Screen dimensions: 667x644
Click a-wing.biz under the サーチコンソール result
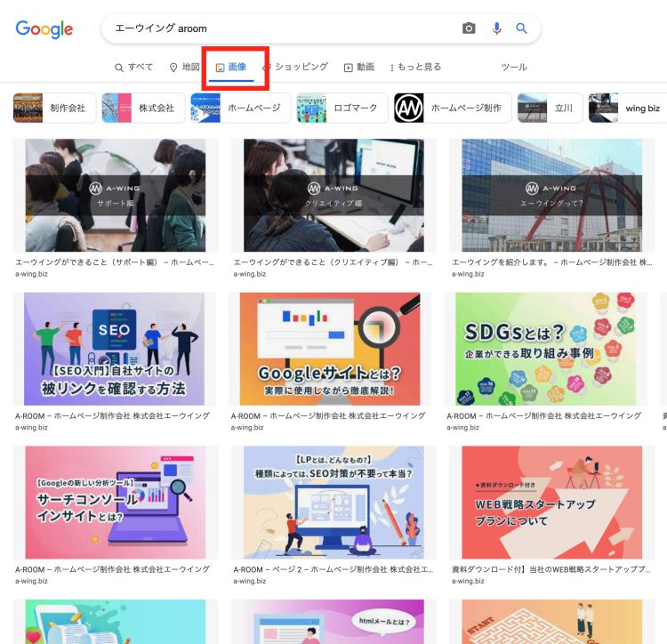(31, 582)
